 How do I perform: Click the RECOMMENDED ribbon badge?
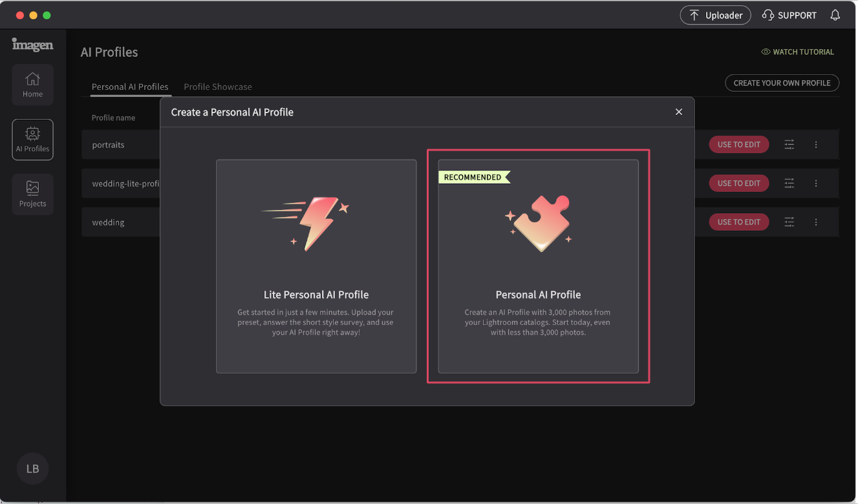pyautogui.click(x=474, y=177)
